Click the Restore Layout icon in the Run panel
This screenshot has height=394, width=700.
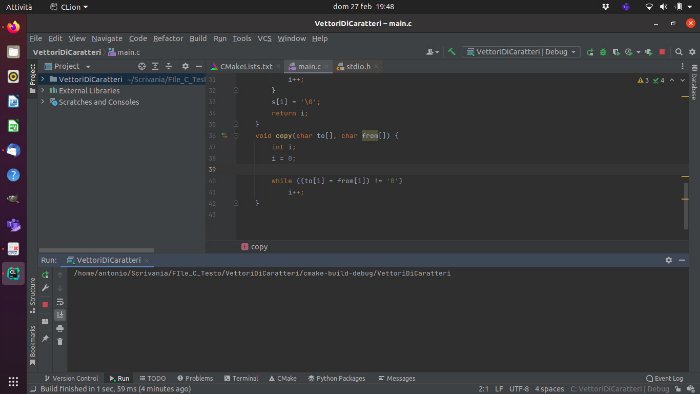45,321
